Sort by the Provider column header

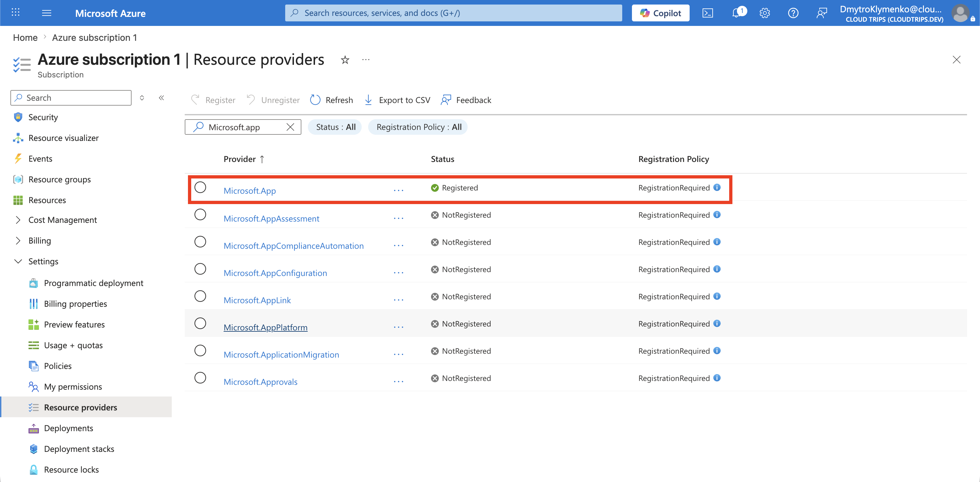(x=244, y=159)
